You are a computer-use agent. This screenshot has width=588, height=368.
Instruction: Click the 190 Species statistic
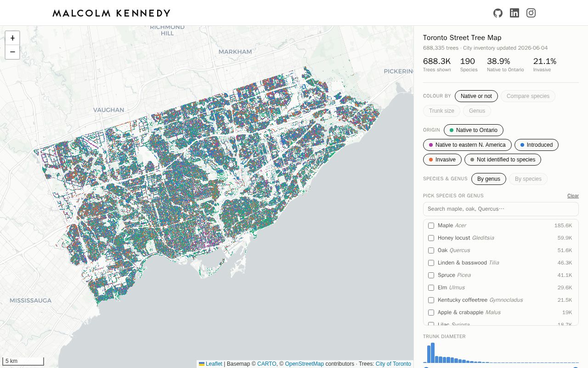pyautogui.click(x=469, y=64)
